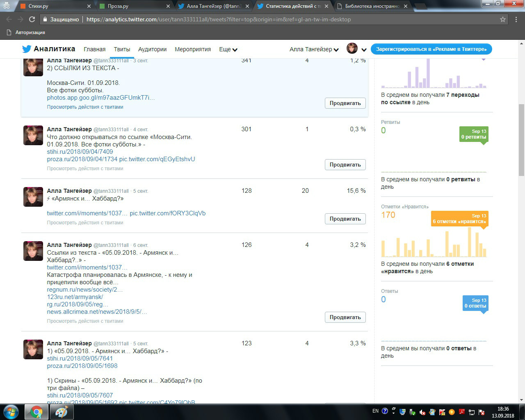Click the blue help question mark tray icon
This screenshot has width=525, height=420.
point(385,411)
